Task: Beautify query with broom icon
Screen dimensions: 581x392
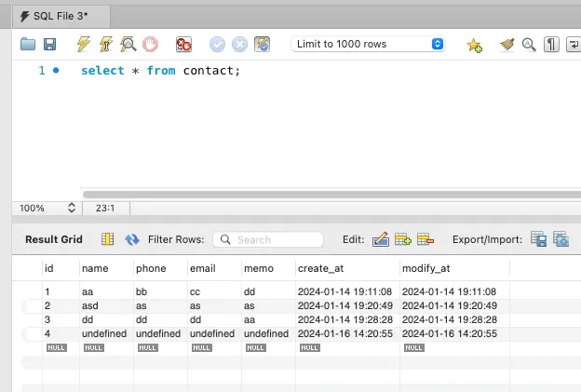Action: pyautogui.click(x=507, y=45)
